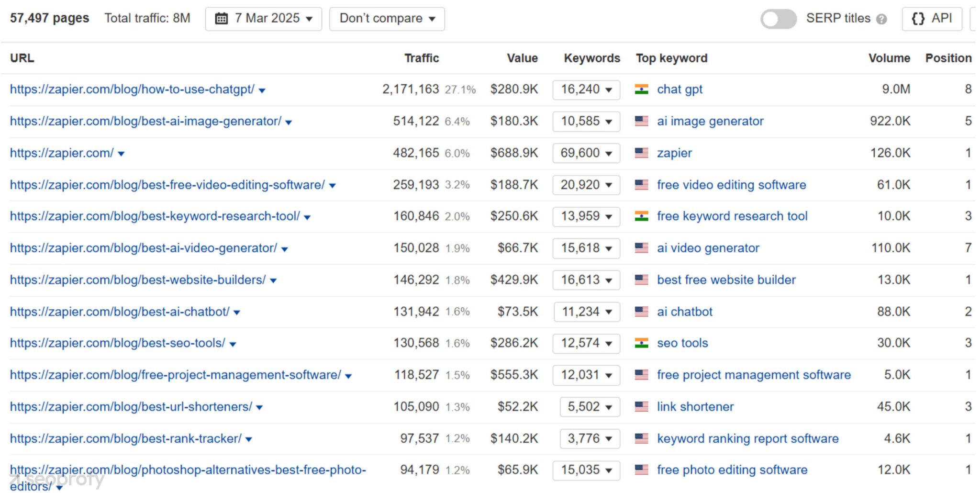980x493 pixels.
Task: Click India flag beside chat gpt keyword
Action: click(641, 90)
